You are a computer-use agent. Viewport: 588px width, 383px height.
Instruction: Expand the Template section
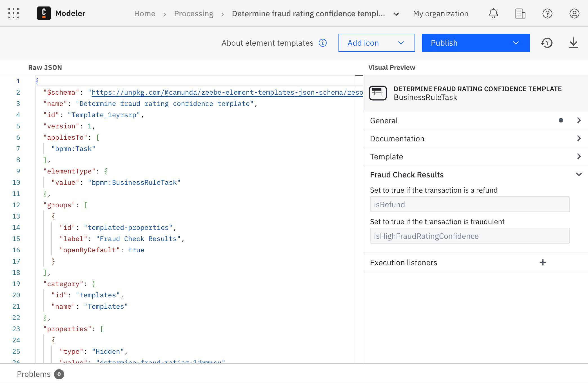[x=475, y=156]
